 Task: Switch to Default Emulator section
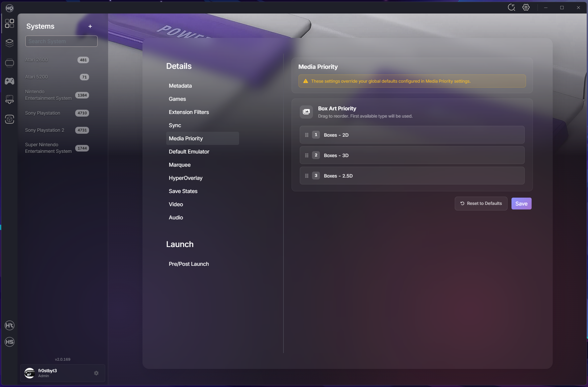pos(189,152)
